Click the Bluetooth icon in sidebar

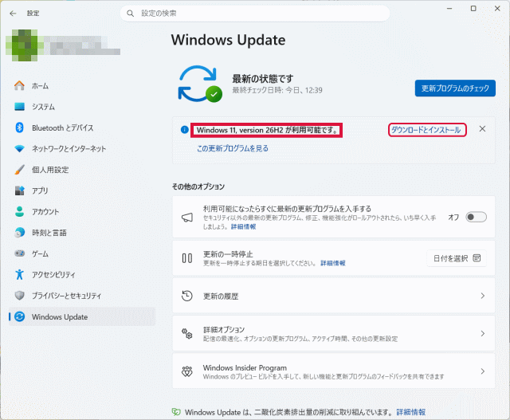point(19,128)
